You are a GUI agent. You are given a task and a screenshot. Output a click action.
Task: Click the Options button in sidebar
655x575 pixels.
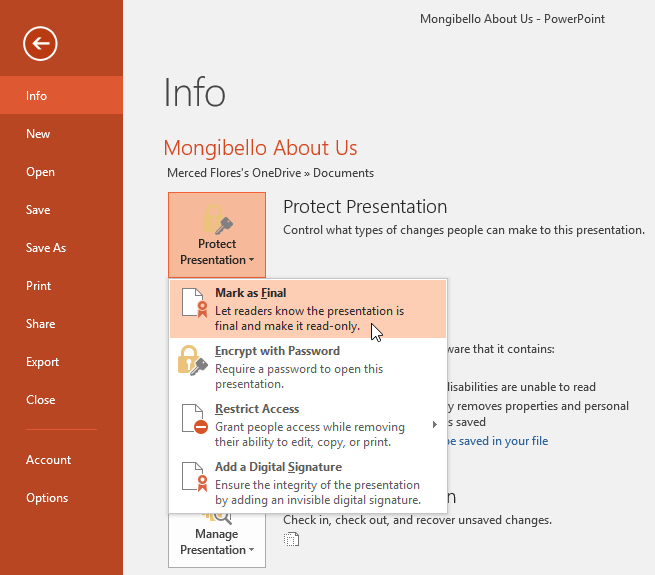(47, 498)
